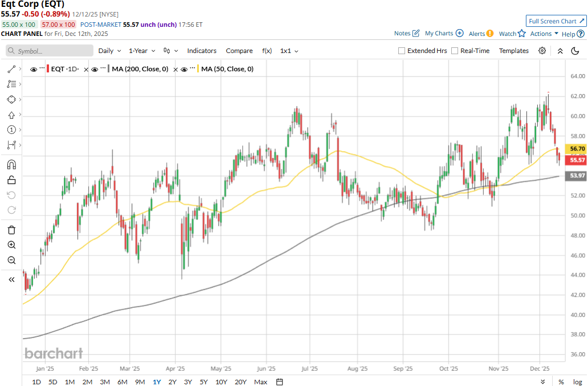Check the Real-Time checkbox
Screen dimensions: 588x386
455,51
